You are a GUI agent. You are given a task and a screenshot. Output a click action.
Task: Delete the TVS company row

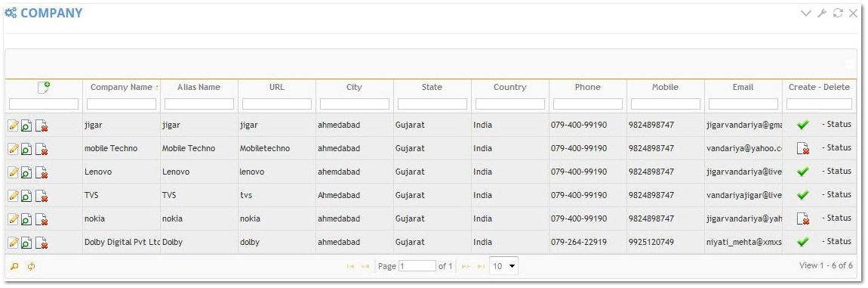(42, 195)
